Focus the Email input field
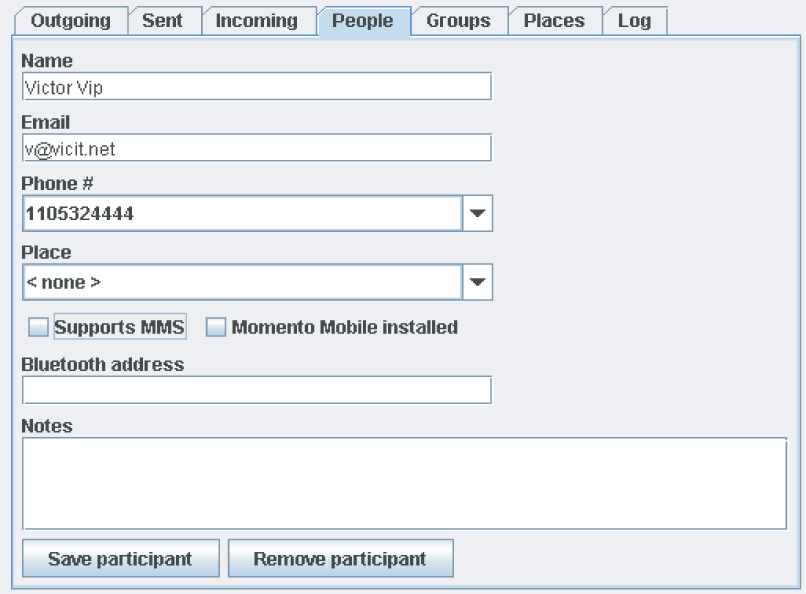The height and width of the screenshot is (594, 806). tap(256, 148)
